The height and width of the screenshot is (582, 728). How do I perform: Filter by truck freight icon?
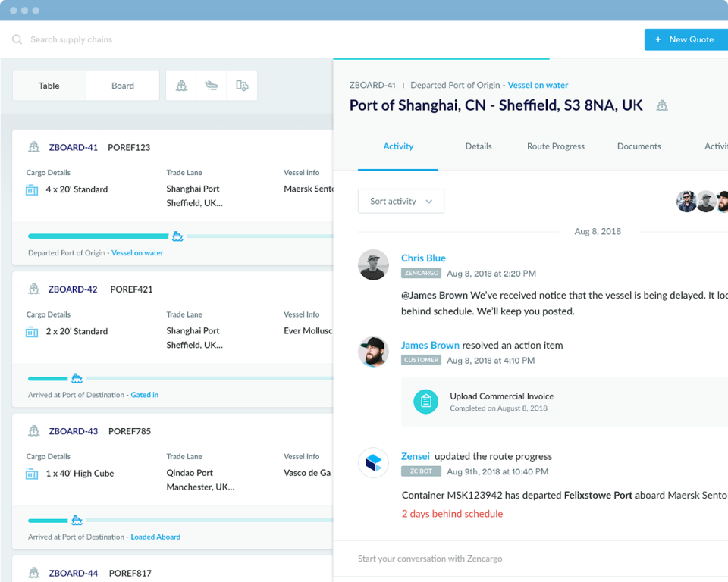[x=242, y=86]
